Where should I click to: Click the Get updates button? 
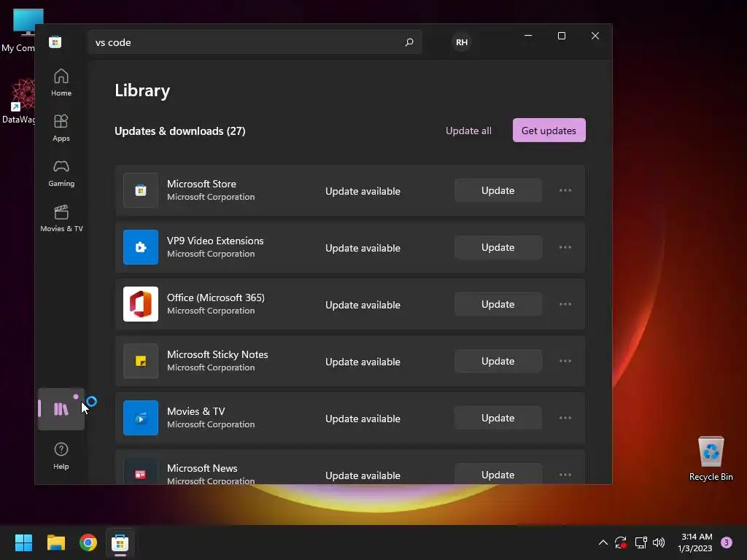coord(549,130)
